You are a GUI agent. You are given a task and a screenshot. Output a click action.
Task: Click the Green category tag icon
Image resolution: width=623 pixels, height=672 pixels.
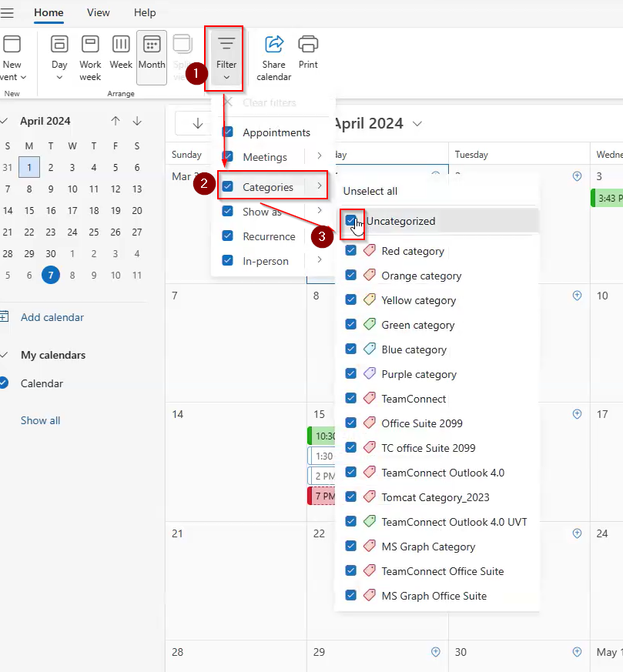[x=370, y=324]
